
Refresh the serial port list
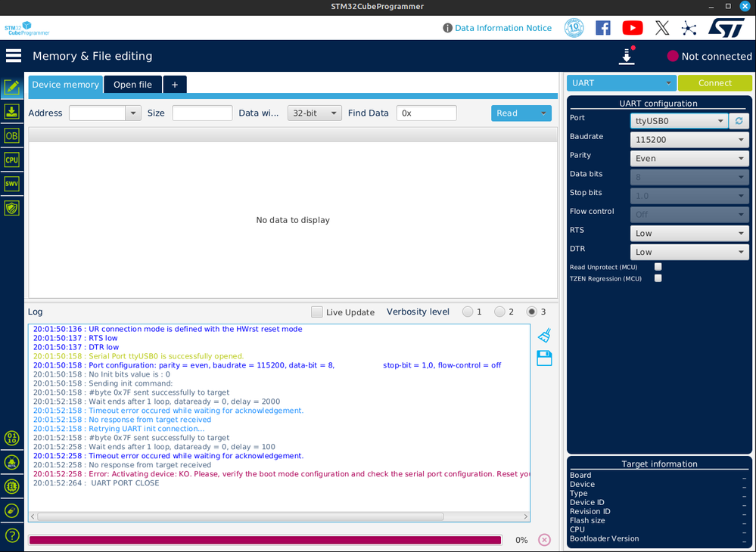point(739,121)
